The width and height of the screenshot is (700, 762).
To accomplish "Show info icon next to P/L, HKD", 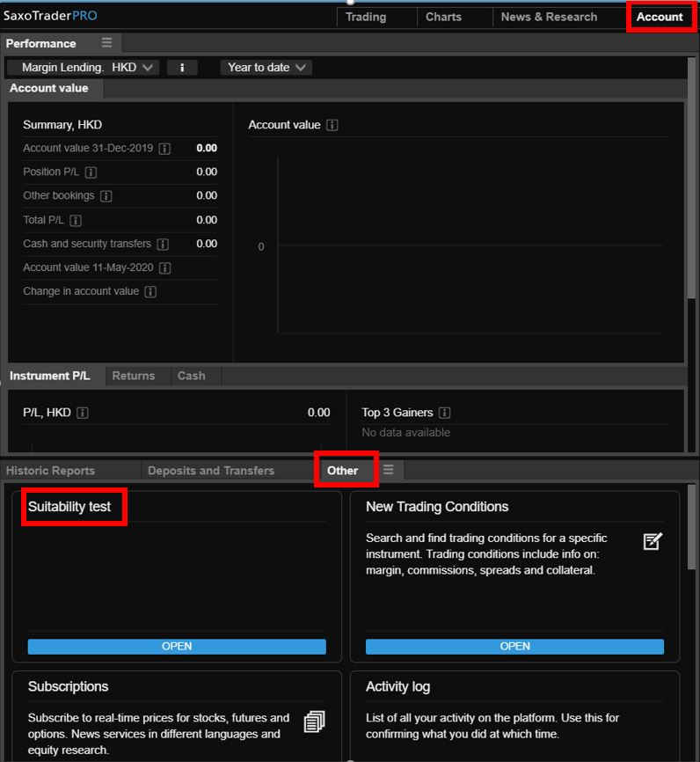I will [x=83, y=413].
